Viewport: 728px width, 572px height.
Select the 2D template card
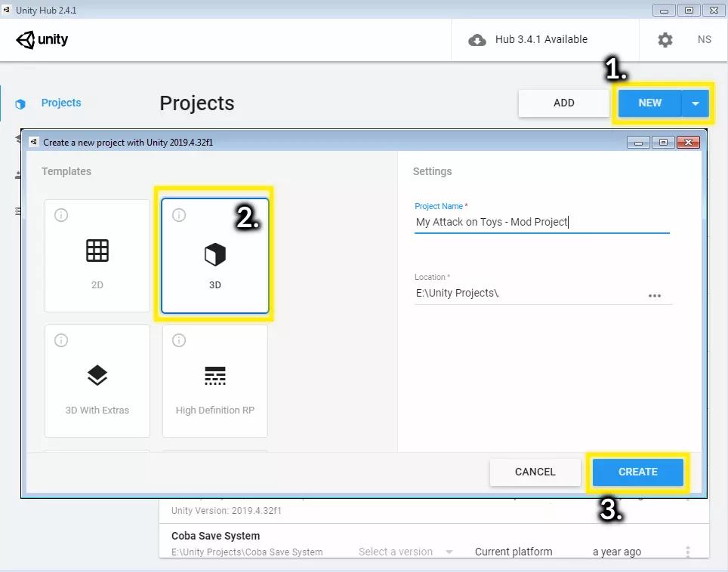[x=97, y=256]
